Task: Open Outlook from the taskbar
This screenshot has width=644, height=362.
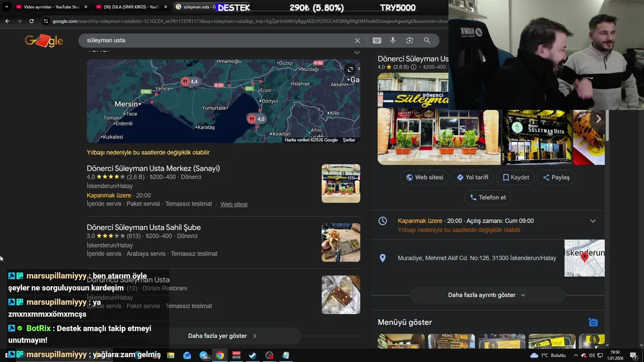Action: [187, 355]
